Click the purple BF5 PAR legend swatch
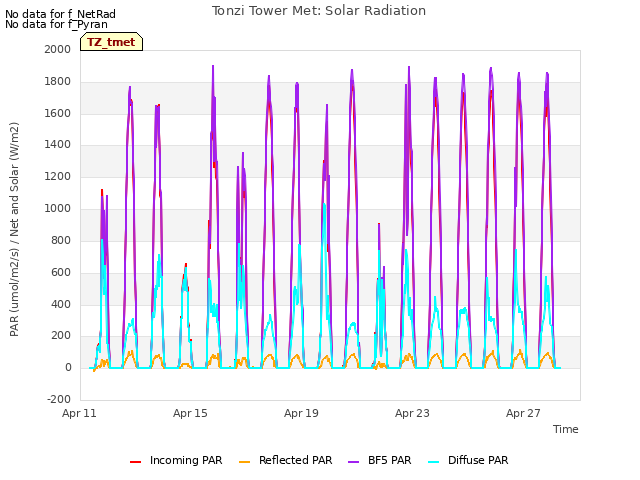Image resolution: width=640 pixels, height=480 pixels. [x=353, y=462]
